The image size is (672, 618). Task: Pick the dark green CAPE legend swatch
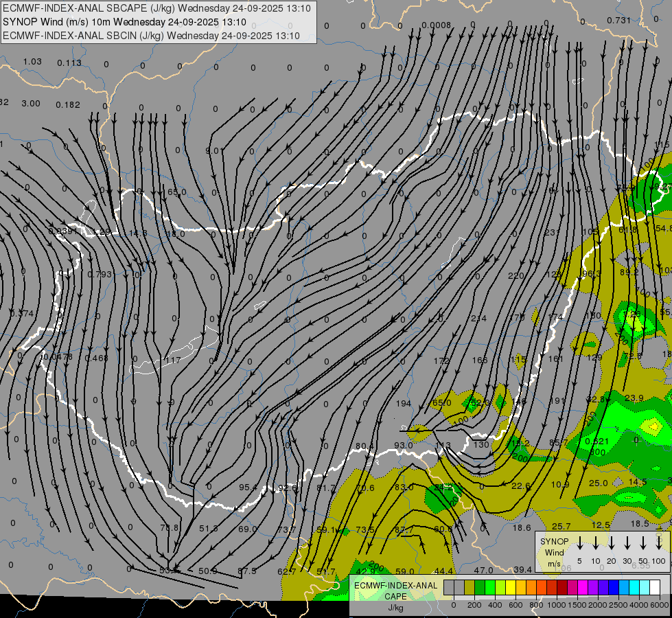click(x=480, y=588)
